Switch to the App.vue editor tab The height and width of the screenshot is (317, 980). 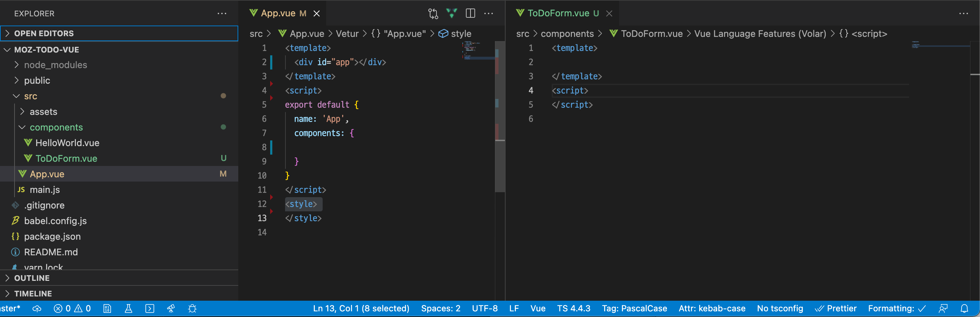283,13
